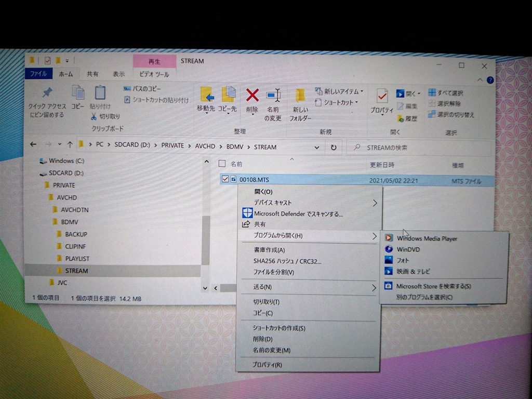Click the Up one level arrow

pyautogui.click(x=70, y=144)
